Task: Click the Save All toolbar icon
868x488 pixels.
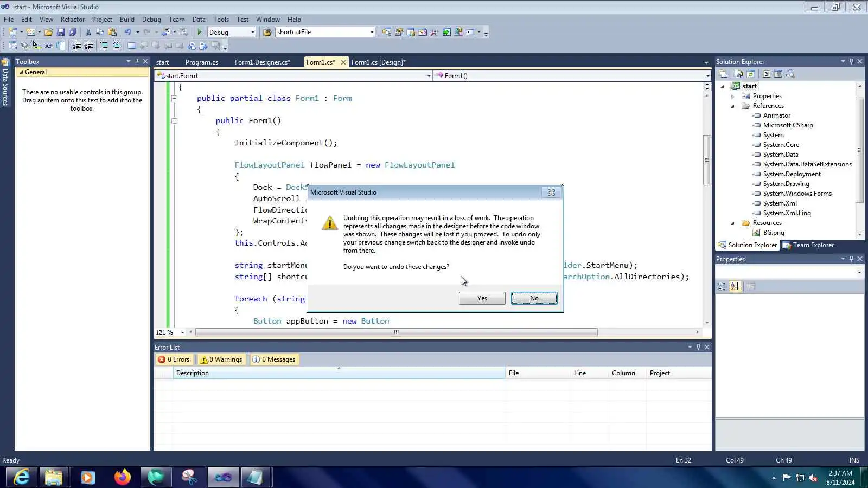Action: [x=73, y=32]
